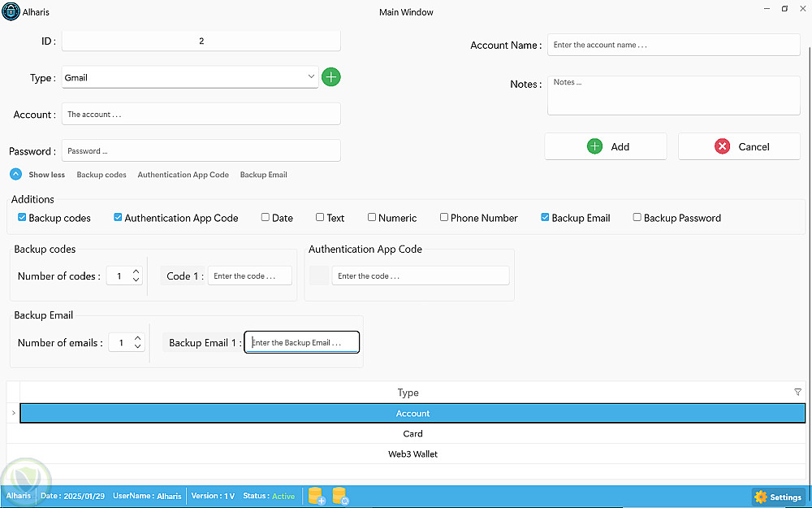
Task: Increase Number of codes with up arrow
Action: (x=136, y=271)
